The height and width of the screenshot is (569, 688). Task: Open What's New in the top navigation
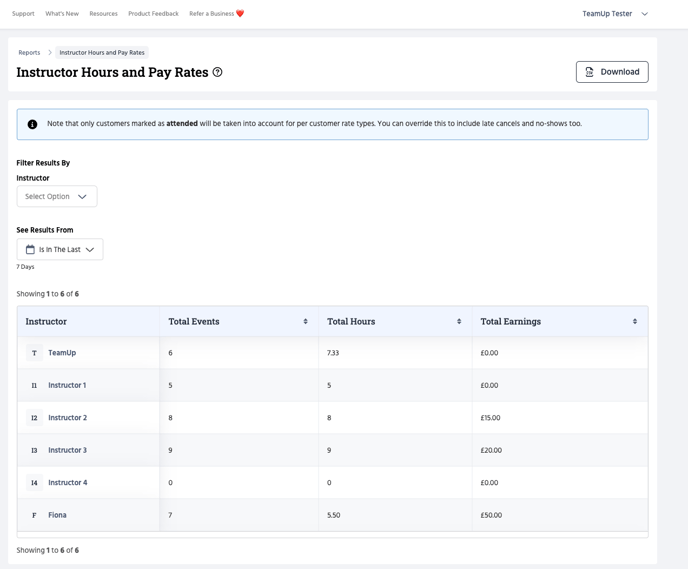tap(62, 14)
